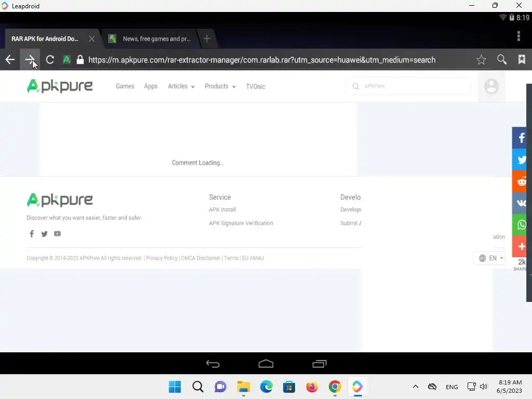Open the EU AMAU link

253,258
